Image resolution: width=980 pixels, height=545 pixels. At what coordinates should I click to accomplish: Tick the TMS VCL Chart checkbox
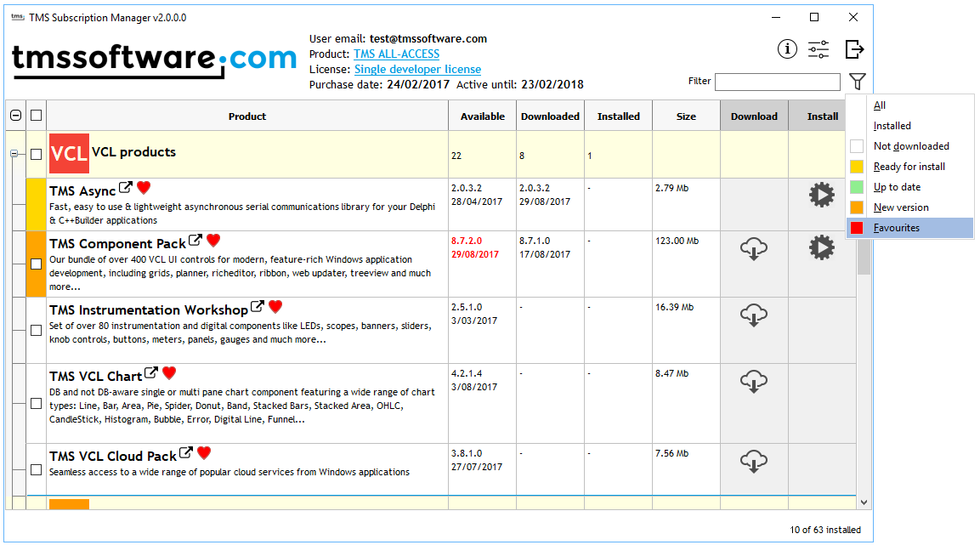tap(37, 403)
